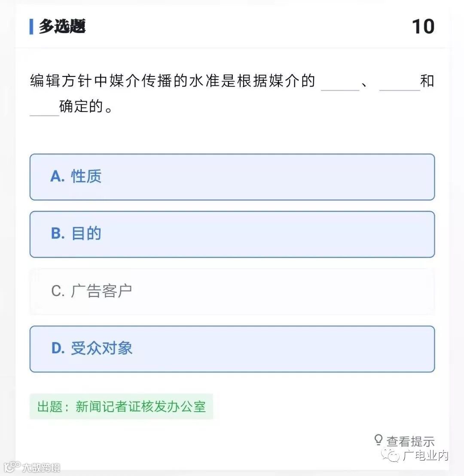Viewport: 464px width, 476px height.
Task: Click the WeChat logo icon near 广电业内
Action: [x=390, y=455]
